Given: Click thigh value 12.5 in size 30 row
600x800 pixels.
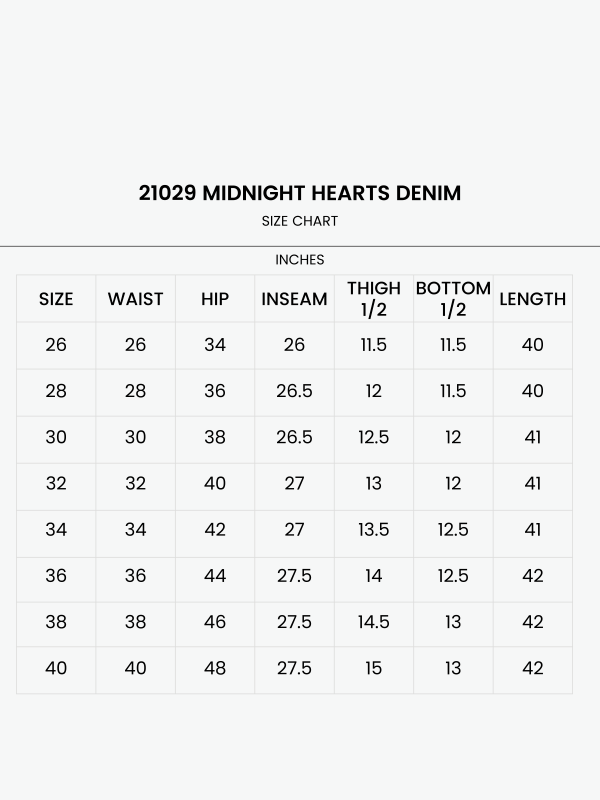Looking at the screenshot, I should point(374,437).
